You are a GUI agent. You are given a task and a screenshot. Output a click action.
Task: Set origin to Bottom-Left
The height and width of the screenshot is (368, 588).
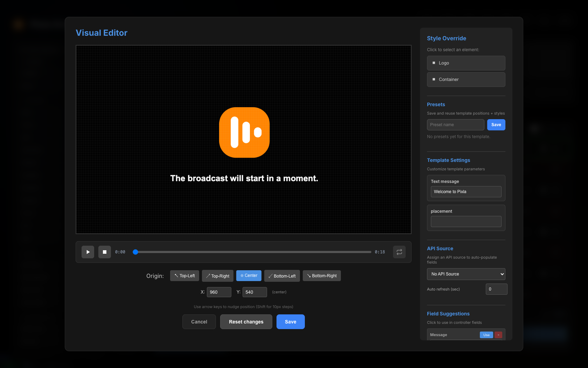tap(282, 276)
